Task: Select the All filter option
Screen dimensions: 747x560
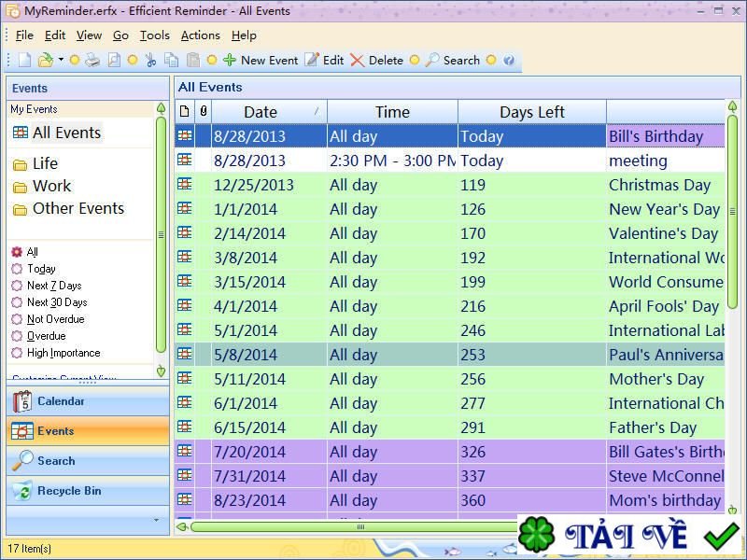Action: [x=25, y=252]
